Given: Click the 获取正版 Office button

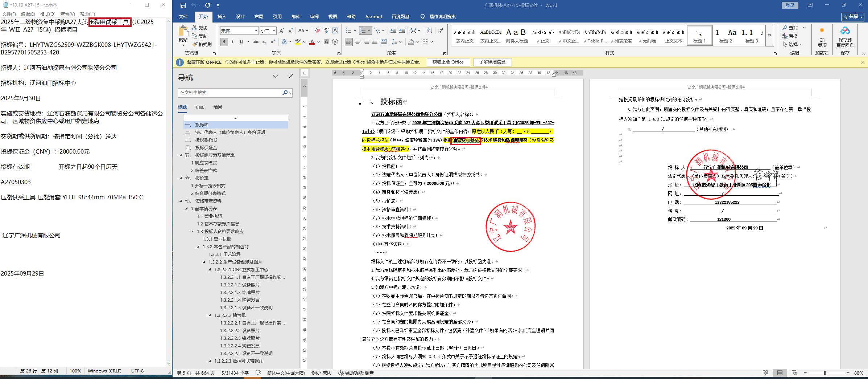Looking at the screenshot, I should pyautogui.click(x=448, y=62).
